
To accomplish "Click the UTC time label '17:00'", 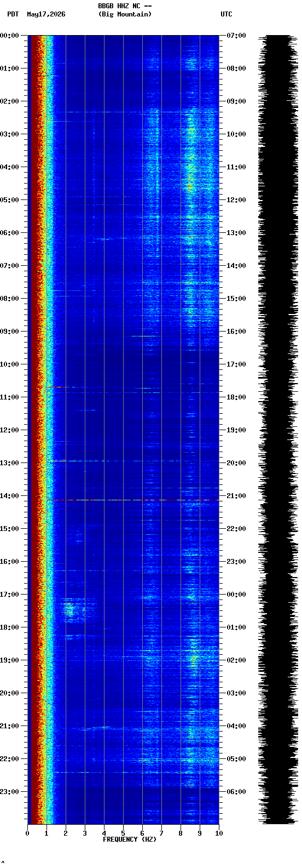I will point(236,364).
